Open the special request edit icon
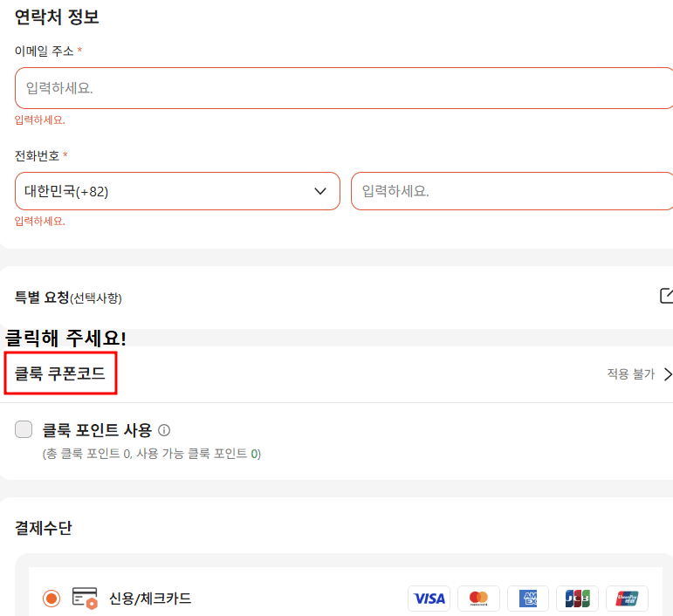Screen dimensions: 673x616 (x=667, y=296)
